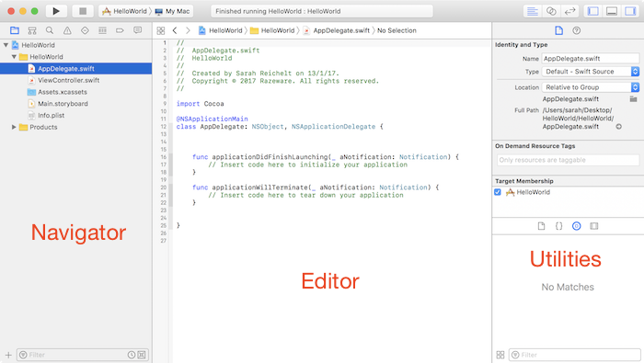Image resolution: width=644 pixels, height=363 pixels.
Task: Show the Standard editor
Action: point(533,11)
